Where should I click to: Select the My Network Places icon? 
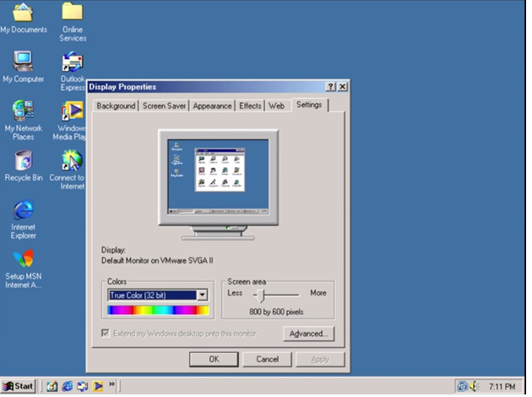[x=23, y=111]
